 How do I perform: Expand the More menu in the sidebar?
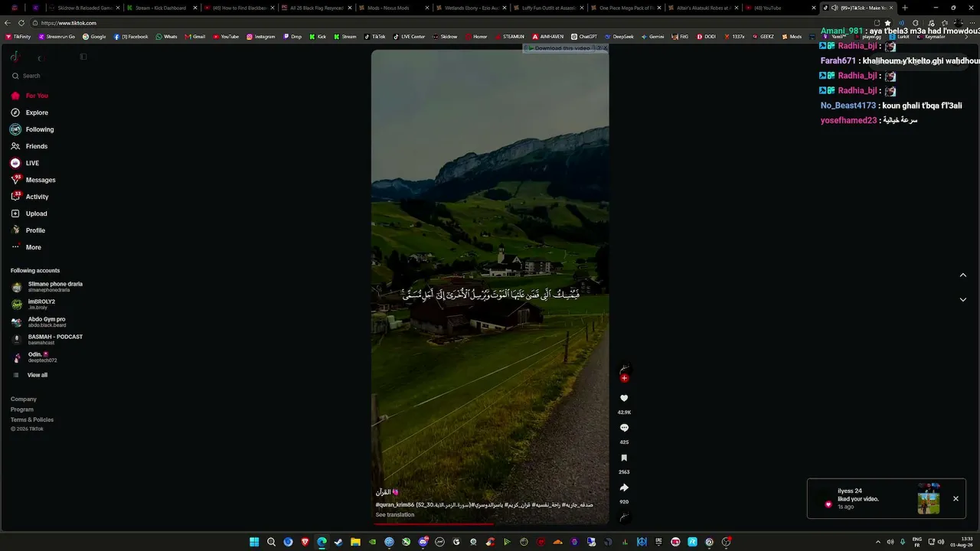point(26,247)
